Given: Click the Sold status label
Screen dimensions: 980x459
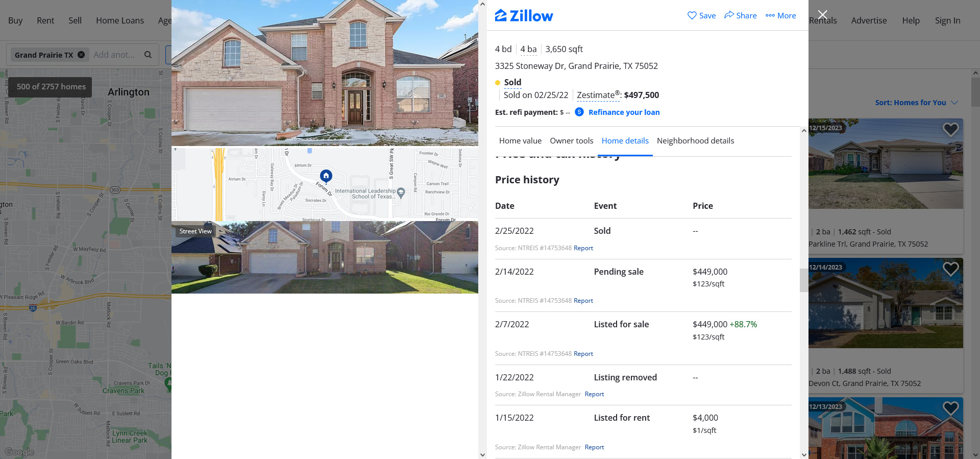Looking at the screenshot, I should (x=512, y=82).
